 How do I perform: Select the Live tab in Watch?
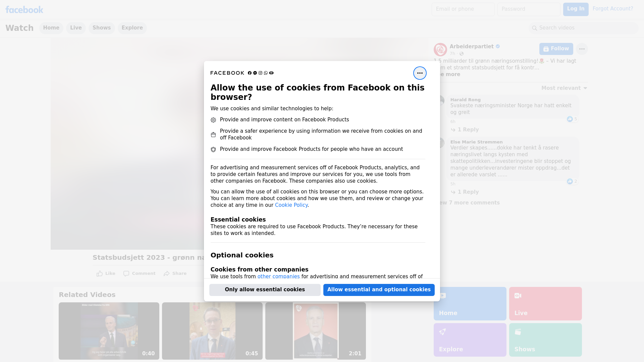76,28
